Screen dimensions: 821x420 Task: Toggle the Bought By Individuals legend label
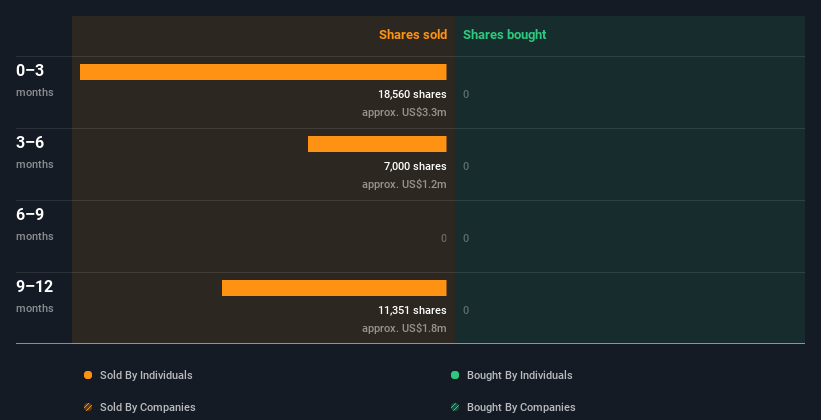point(519,375)
